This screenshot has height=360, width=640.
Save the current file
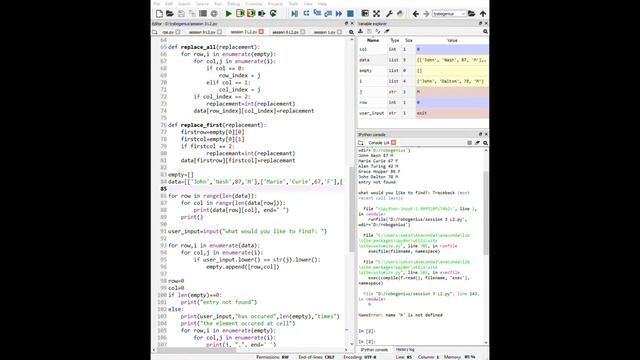181,14
